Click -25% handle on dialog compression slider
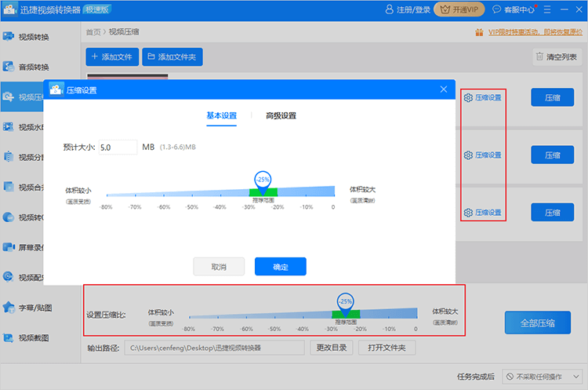The height and width of the screenshot is (390, 588). point(263,180)
